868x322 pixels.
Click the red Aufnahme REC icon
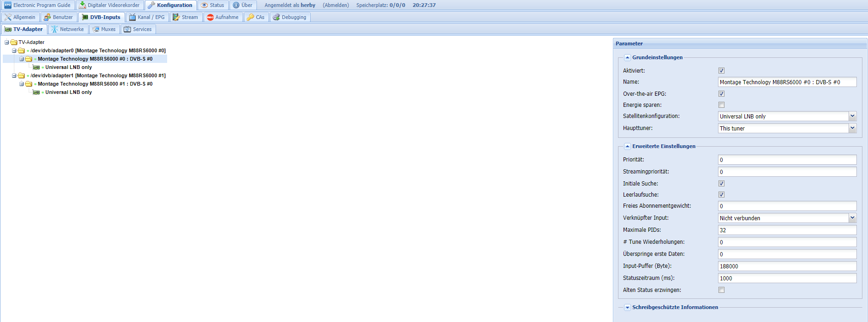point(210,17)
